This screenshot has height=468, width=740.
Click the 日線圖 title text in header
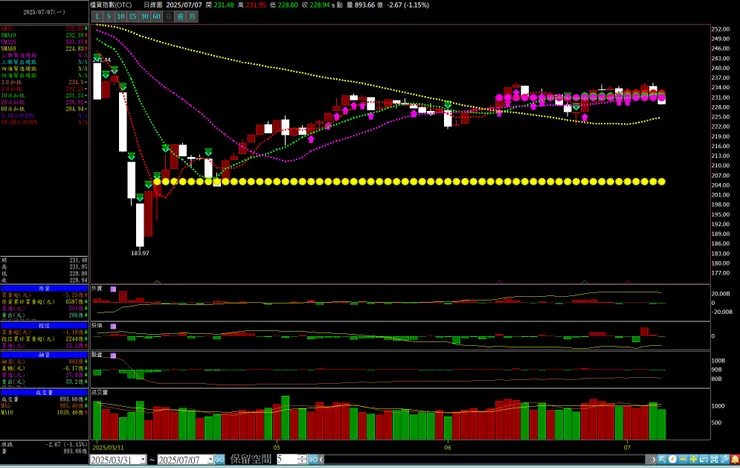tap(153, 5)
